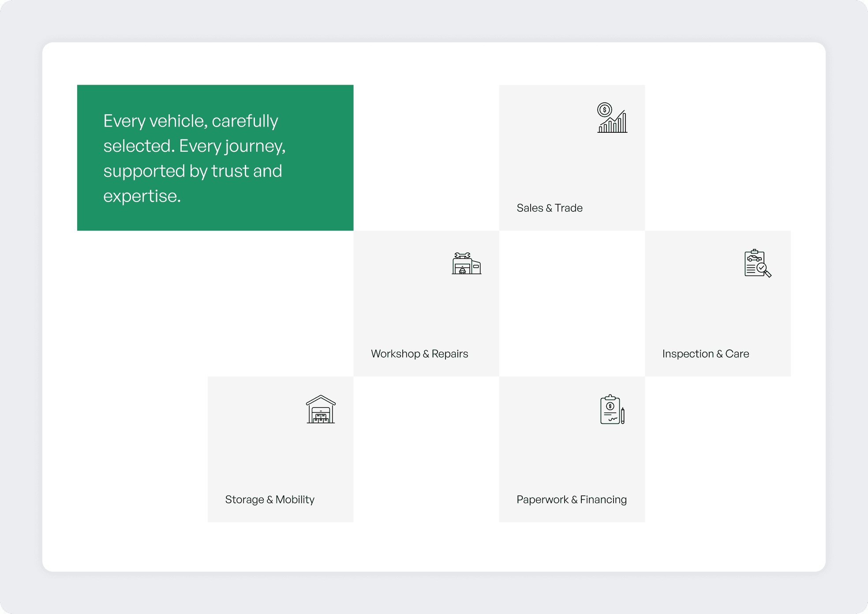This screenshot has width=868, height=614.
Task: Click the pencil beside the financing clipboard
Action: pos(622,415)
